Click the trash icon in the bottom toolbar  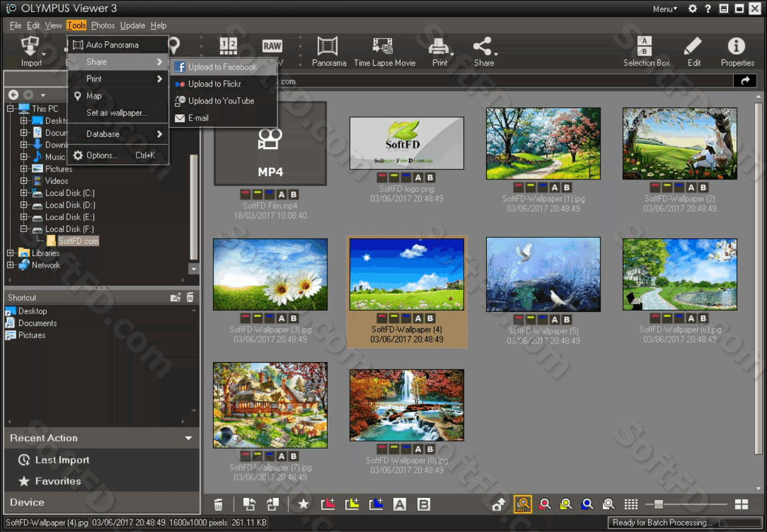point(218,504)
